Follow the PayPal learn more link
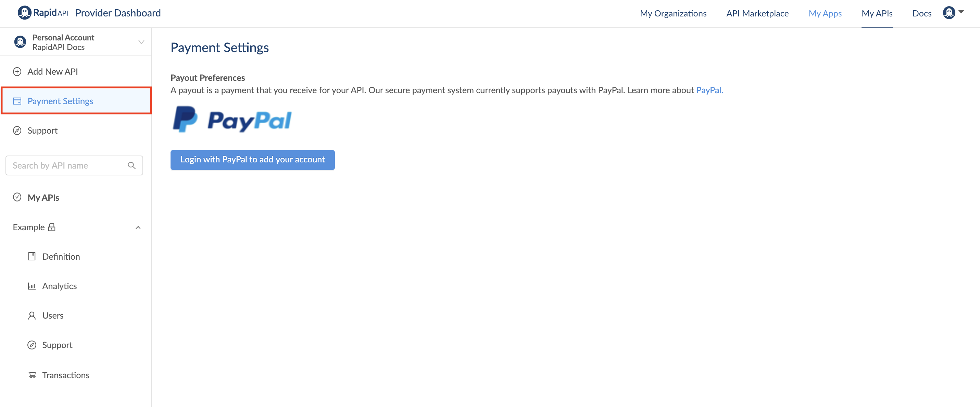Screen dimensions: 980x407 tap(709, 90)
